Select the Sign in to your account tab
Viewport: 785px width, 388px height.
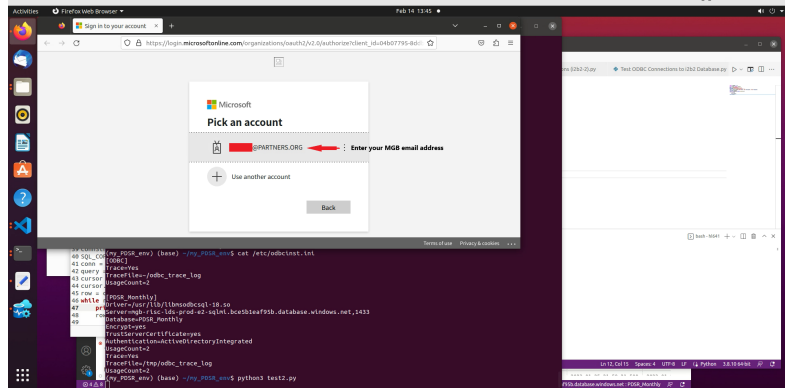point(118,26)
